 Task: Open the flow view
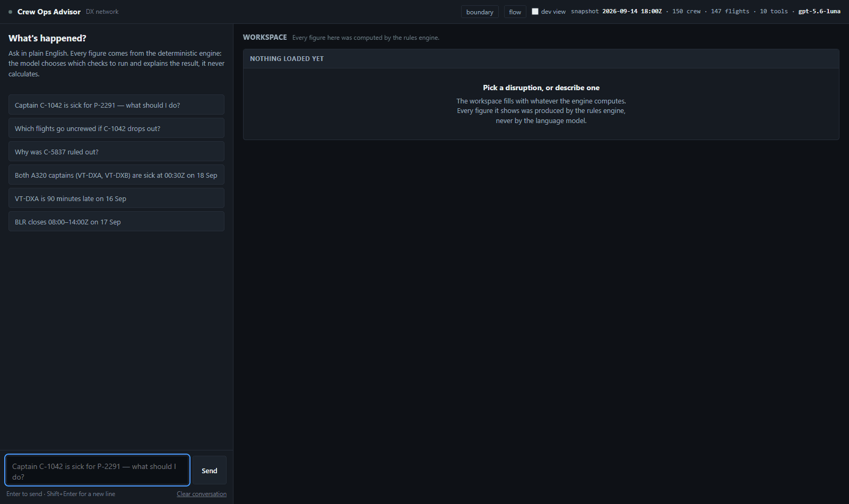click(x=515, y=12)
